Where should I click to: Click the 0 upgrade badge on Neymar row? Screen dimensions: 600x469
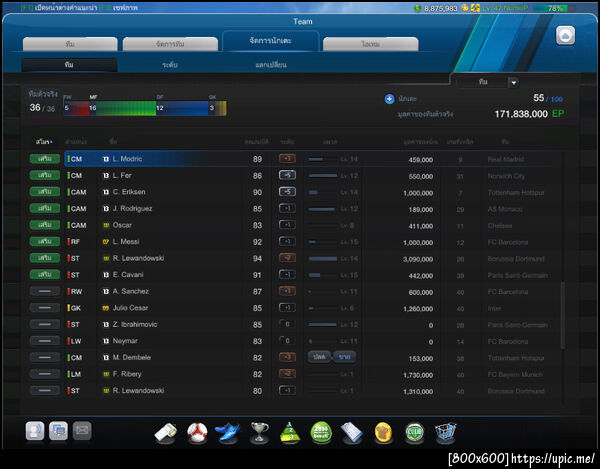point(287,341)
